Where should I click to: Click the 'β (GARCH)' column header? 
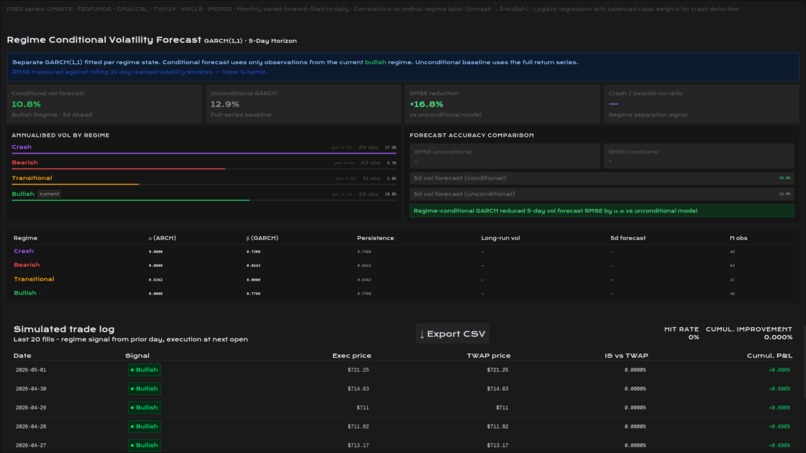click(x=262, y=238)
